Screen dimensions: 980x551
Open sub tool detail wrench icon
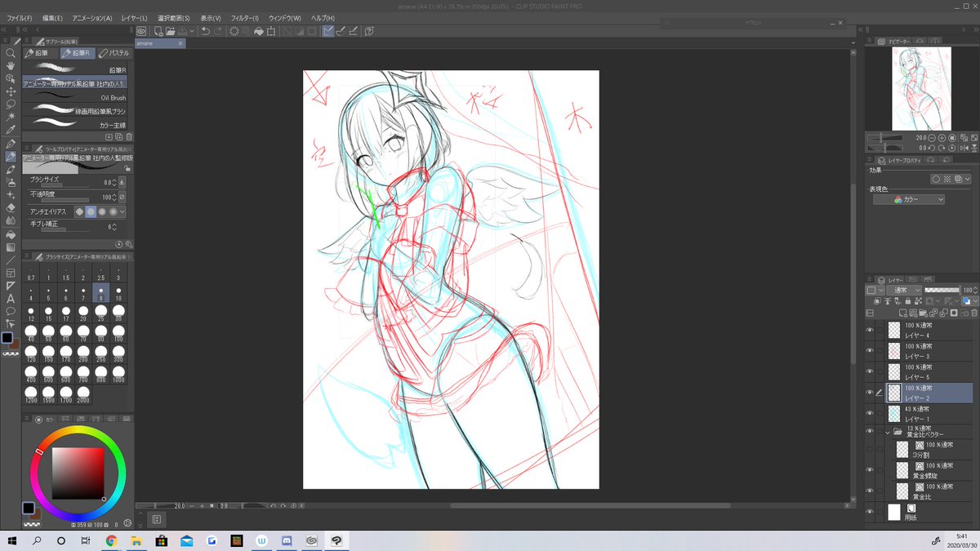tap(129, 244)
